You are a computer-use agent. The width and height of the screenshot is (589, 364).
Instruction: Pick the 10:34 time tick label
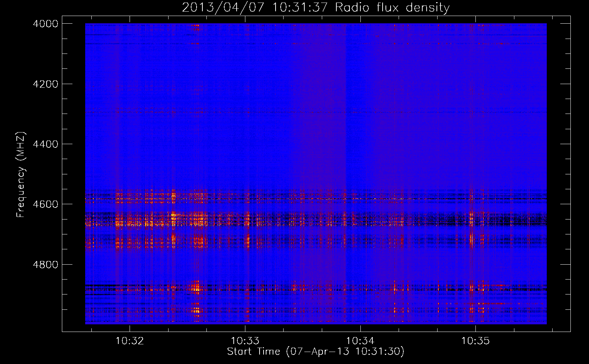pyautogui.click(x=360, y=341)
